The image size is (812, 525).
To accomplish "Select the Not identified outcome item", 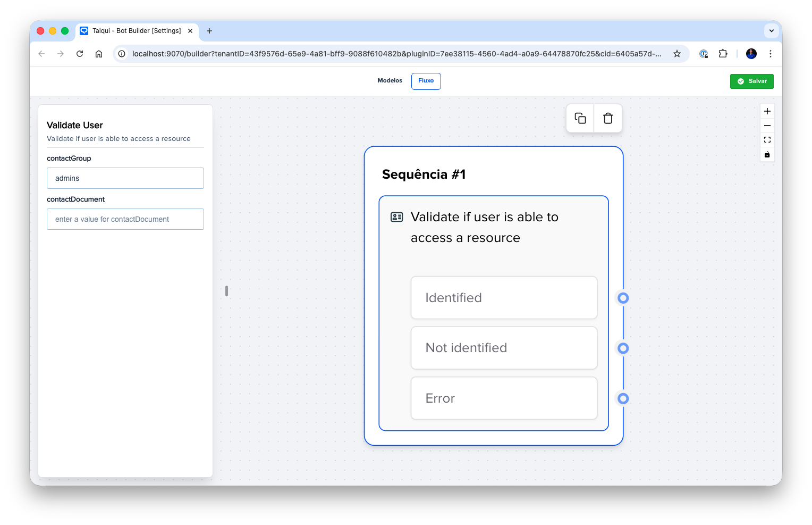I will click(504, 348).
